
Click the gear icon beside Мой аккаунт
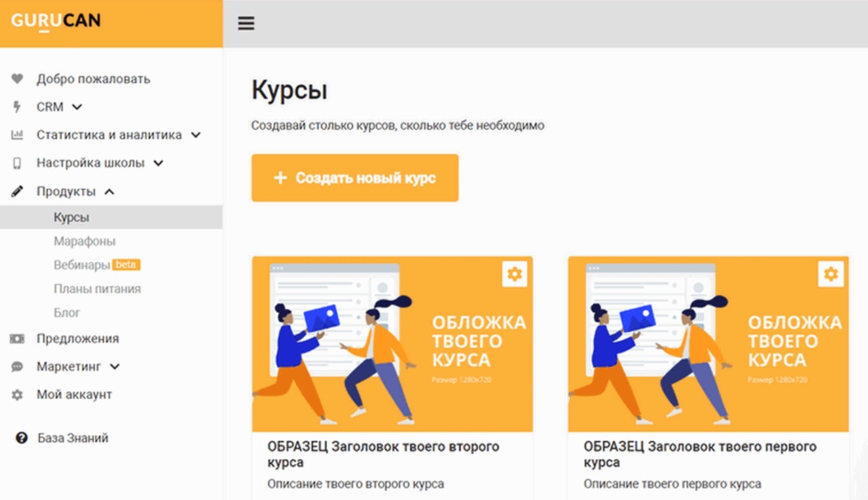tap(17, 394)
